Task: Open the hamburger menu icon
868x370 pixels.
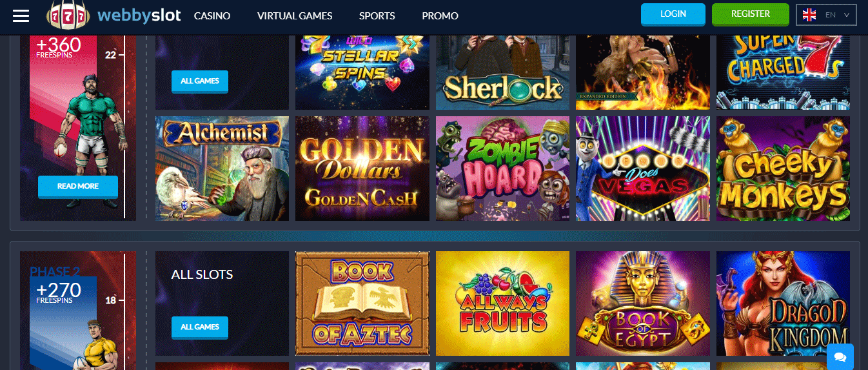Action: [21, 15]
